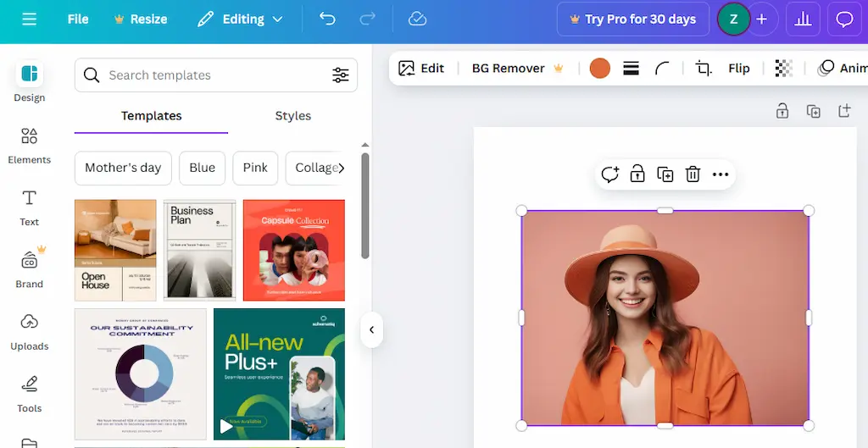
Task: Open the Uploads sidebar panel
Action: [30, 332]
